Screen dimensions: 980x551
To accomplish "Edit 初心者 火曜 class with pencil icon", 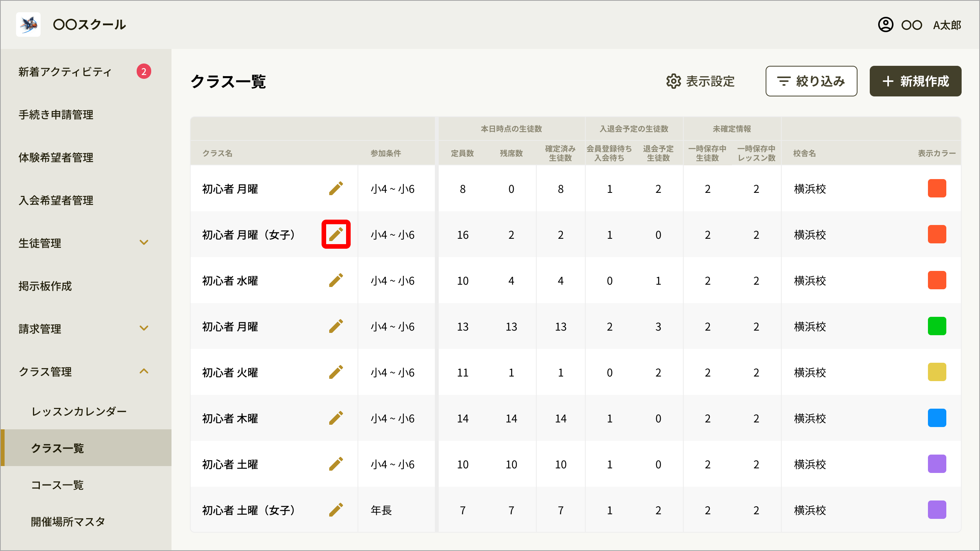I will point(336,372).
